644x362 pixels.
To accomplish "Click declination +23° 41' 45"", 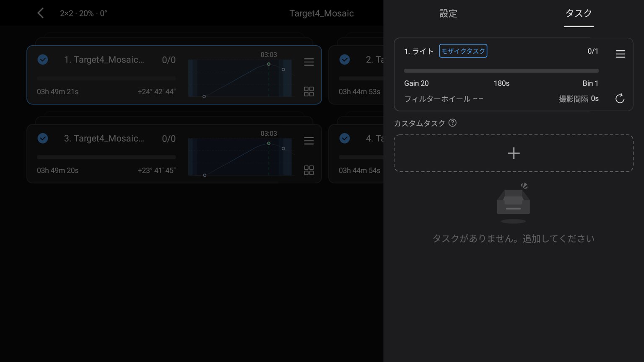I will [x=157, y=171].
